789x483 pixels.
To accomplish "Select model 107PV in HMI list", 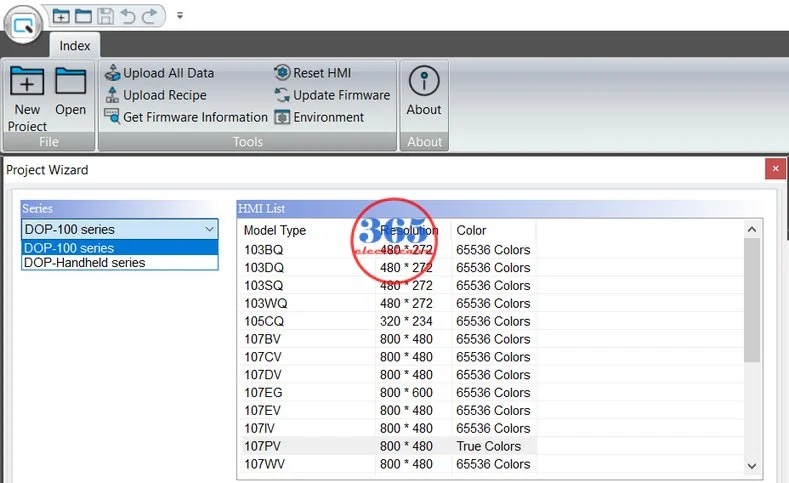I will pos(263,446).
